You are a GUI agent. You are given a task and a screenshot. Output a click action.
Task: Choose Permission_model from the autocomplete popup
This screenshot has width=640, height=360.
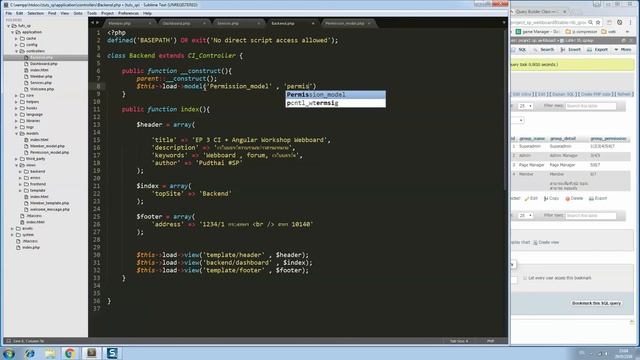tap(336, 95)
